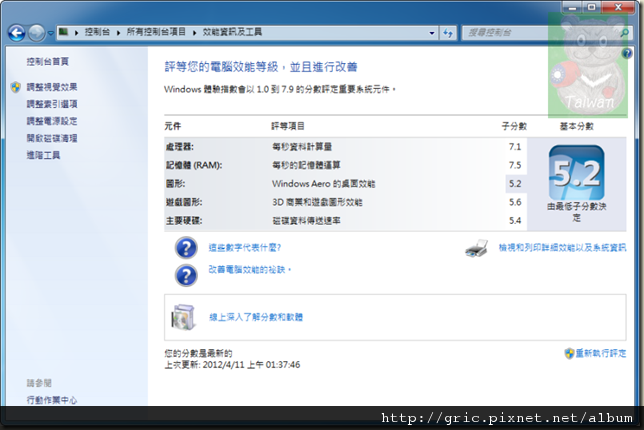Click the RAM subscore 7.5
This screenshot has width=644, height=430.
coord(515,165)
